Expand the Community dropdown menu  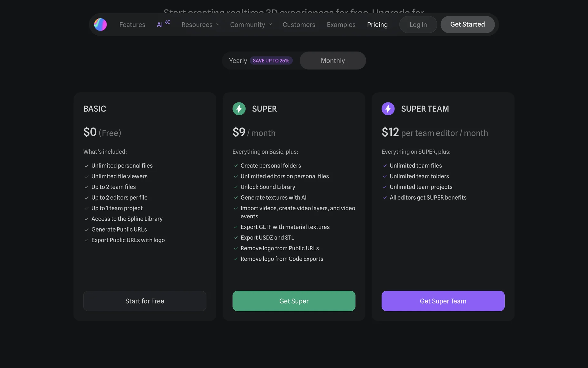tap(247, 25)
